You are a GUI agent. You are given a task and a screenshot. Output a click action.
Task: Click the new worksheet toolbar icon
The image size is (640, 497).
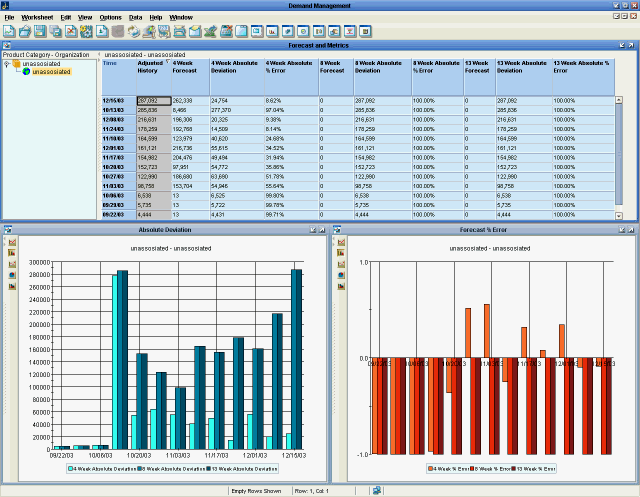pos(9,31)
